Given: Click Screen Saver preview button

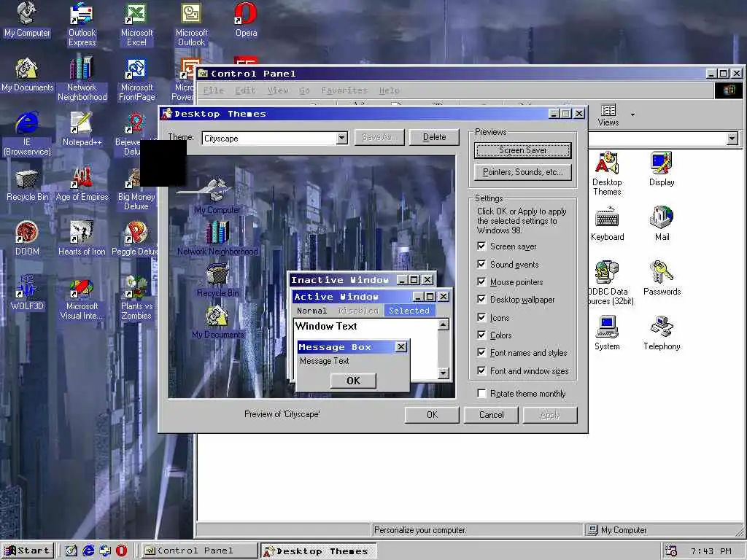Looking at the screenshot, I should coord(522,150).
